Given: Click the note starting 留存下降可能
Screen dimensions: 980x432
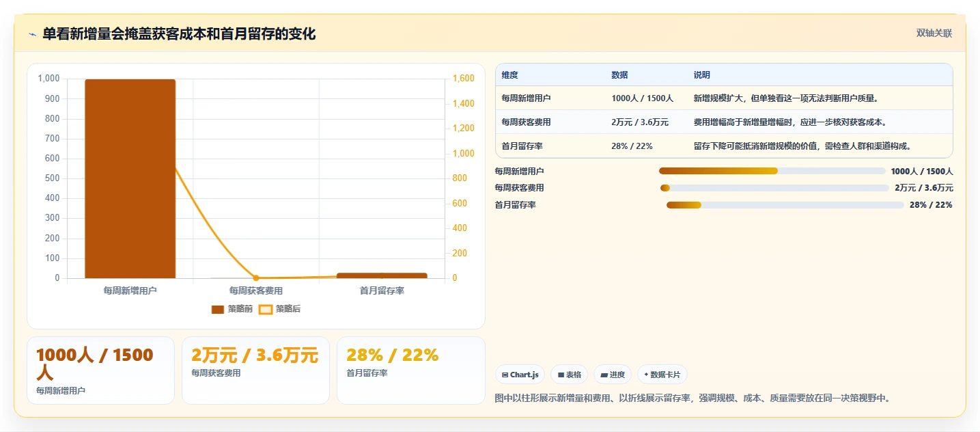Looking at the screenshot, I should [802, 146].
